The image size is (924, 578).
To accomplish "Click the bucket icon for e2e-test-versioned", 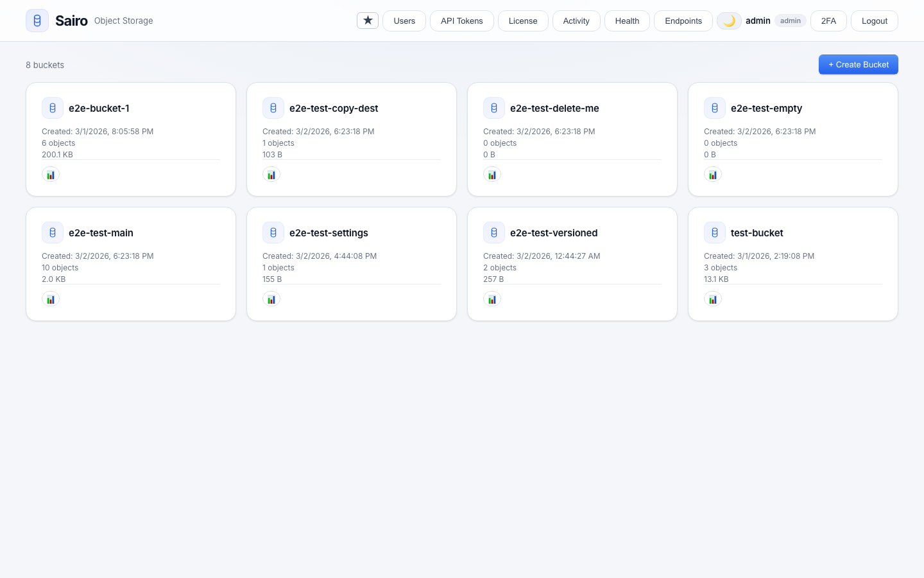I will click(494, 232).
